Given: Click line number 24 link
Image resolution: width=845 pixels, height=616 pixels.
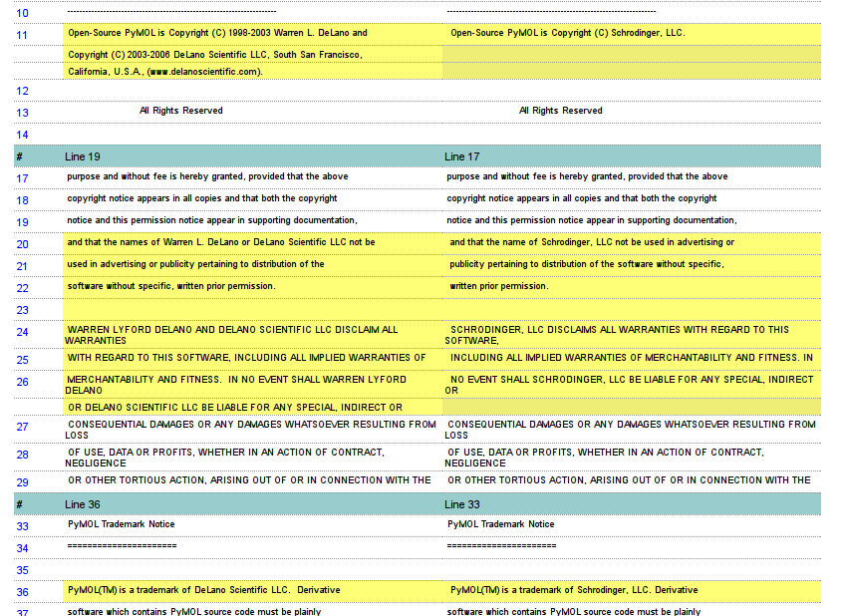Looking at the screenshot, I should (x=22, y=332).
